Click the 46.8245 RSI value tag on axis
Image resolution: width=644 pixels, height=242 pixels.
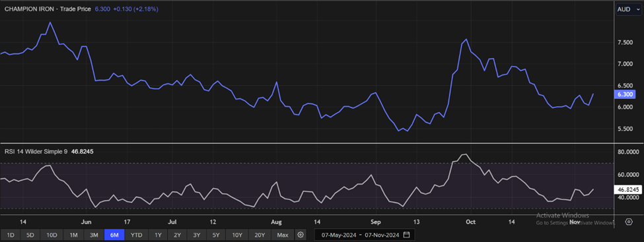click(628, 189)
